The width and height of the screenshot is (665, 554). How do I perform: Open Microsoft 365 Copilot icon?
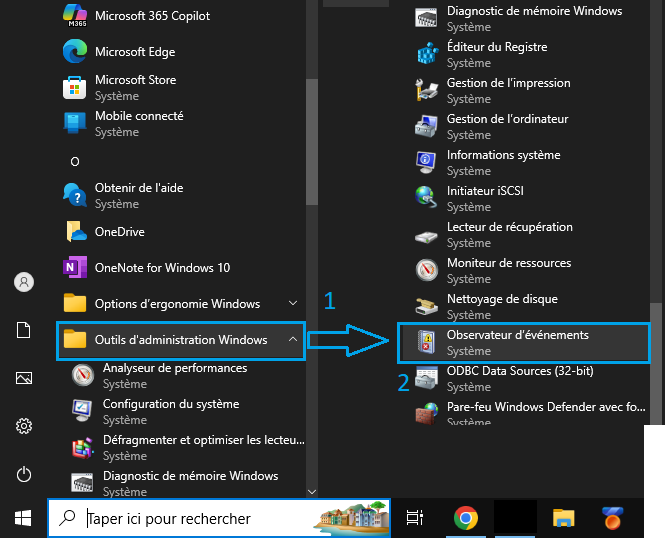(x=75, y=15)
